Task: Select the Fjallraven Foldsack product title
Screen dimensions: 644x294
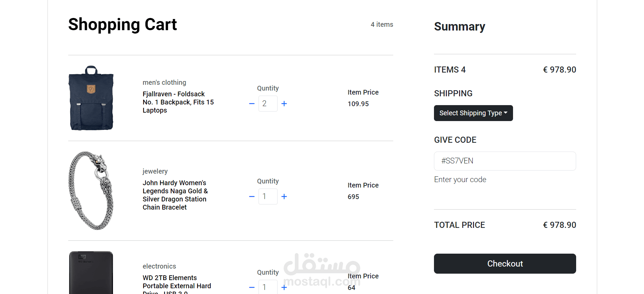Action: (x=178, y=102)
